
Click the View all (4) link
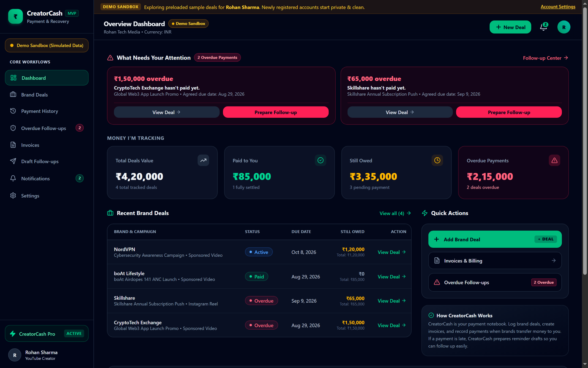pos(395,213)
